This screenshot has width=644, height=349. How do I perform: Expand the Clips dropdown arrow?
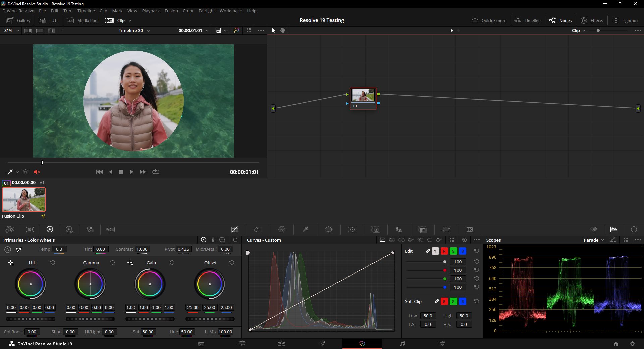(130, 21)
